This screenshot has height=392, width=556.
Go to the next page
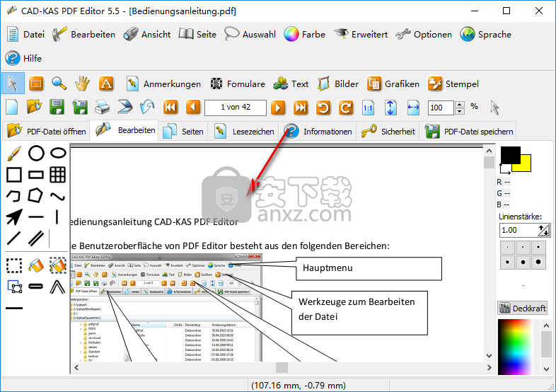pos(278,108)
